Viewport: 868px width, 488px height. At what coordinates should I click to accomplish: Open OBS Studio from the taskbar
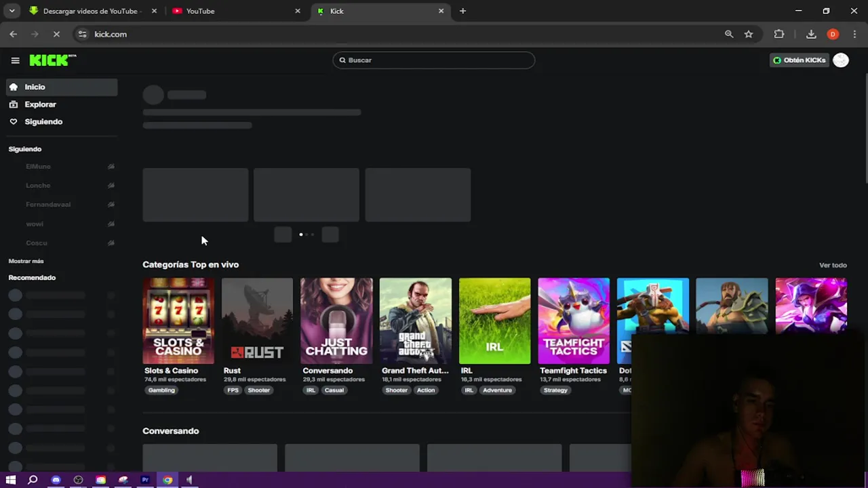(x=78, y=480)
